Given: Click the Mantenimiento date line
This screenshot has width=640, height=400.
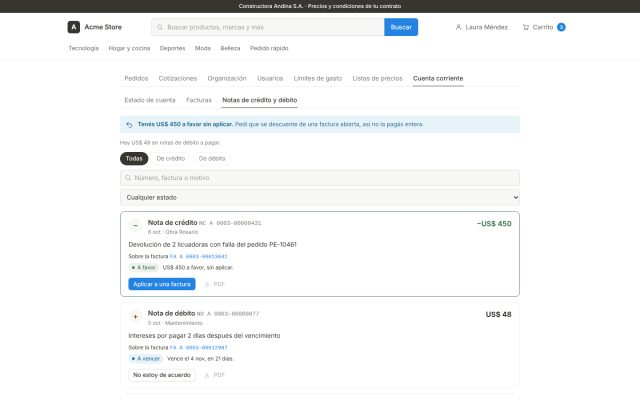Looking at the screenshot, I should pyautogui.click(x=175, y=323).
